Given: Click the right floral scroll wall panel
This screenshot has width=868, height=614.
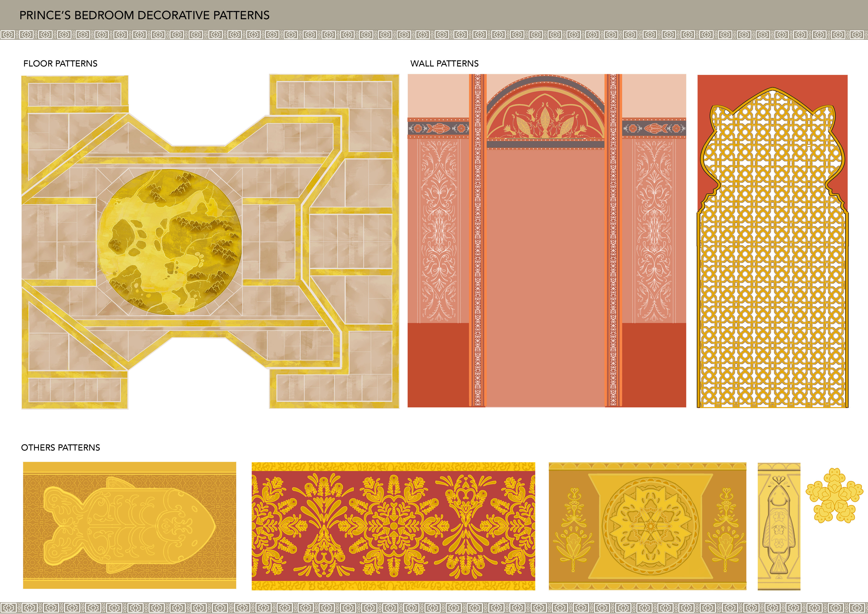Looking at the screenshot, I should tap(654, 232).
